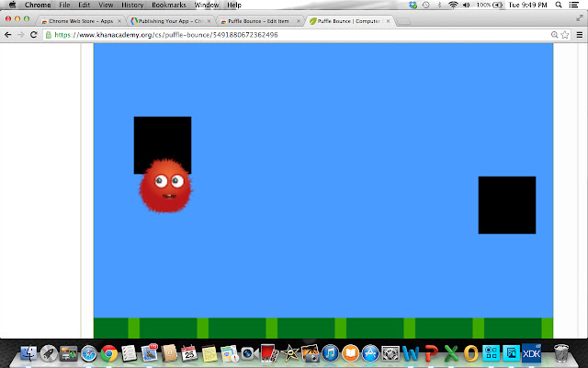
Task: Switch to the Publishing Your App tab
Action: pos(170,21)
